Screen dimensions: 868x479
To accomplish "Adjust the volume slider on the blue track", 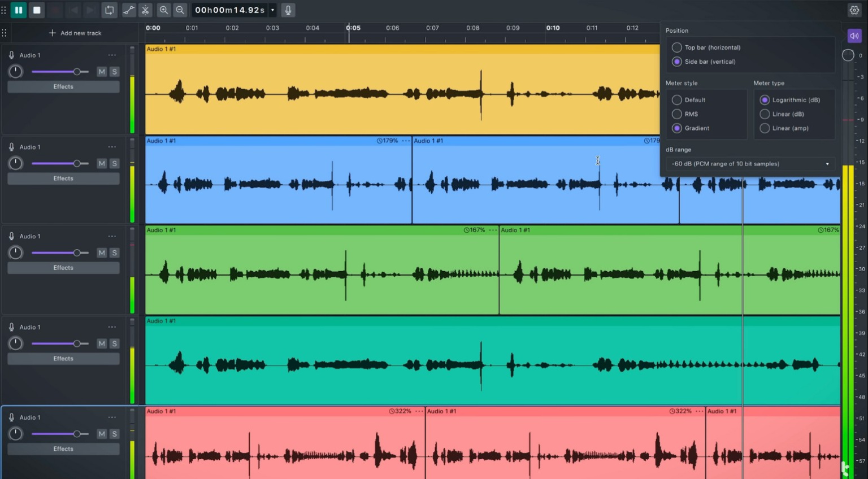I will tap(77, 163).
